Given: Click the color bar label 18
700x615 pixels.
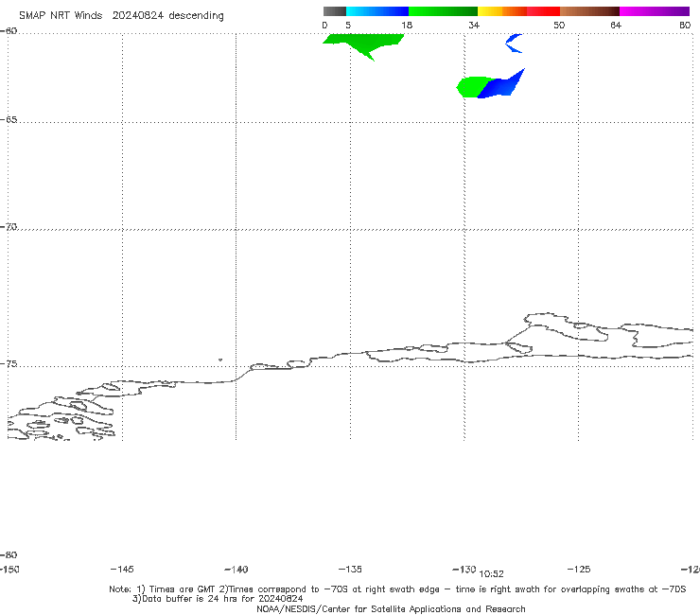Looking at the screenshot, I should pos(407,25).
